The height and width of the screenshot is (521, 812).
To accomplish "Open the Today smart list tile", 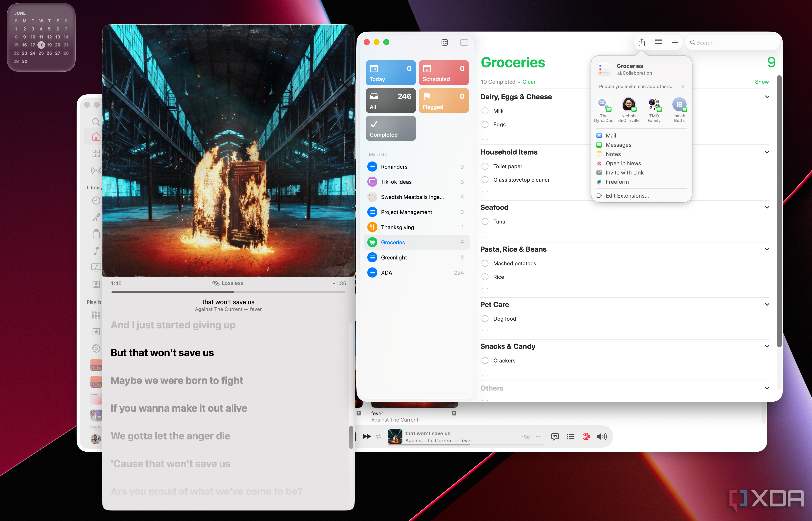I will tap(391, 73).
